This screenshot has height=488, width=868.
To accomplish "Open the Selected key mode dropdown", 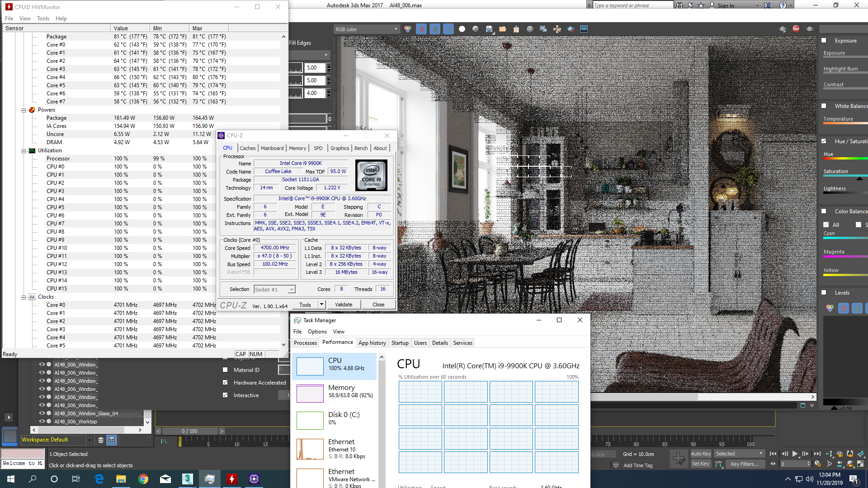I will coord(740,454).
